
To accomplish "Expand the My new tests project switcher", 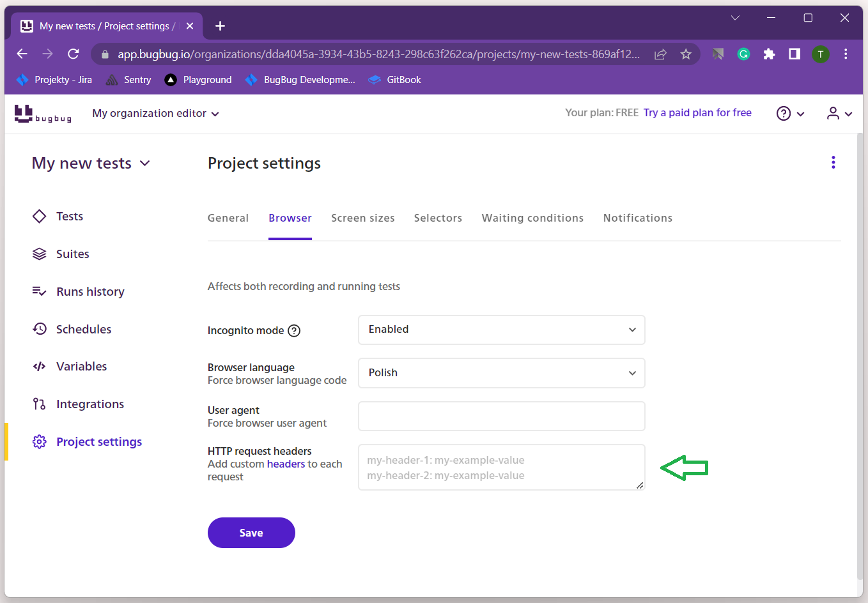I will coord(91,164).
